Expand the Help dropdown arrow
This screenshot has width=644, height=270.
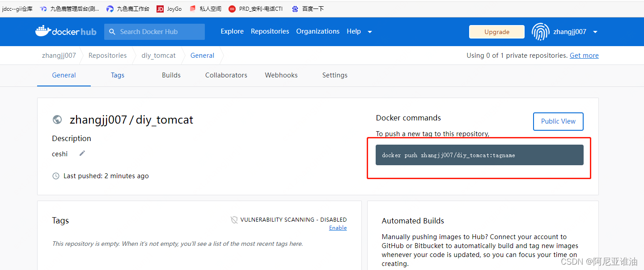[370, 32]
